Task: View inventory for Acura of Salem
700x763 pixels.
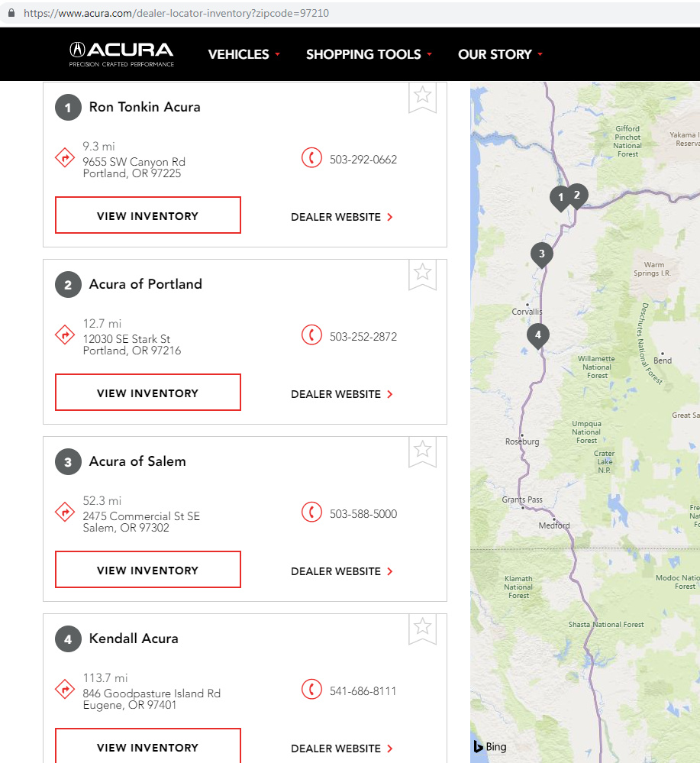Action: coord(148,569)
